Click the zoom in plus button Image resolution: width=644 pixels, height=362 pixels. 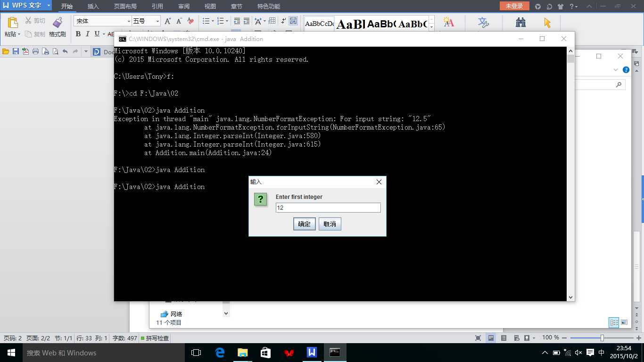[638, 338]
